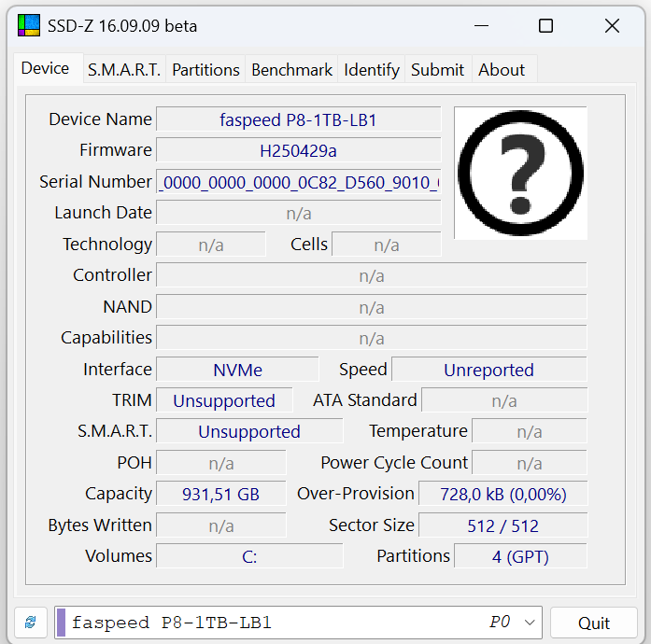Screen dimensions: 651x644
Task: Click the Volumes field showing C:
Action: click(x=249, y=556)
